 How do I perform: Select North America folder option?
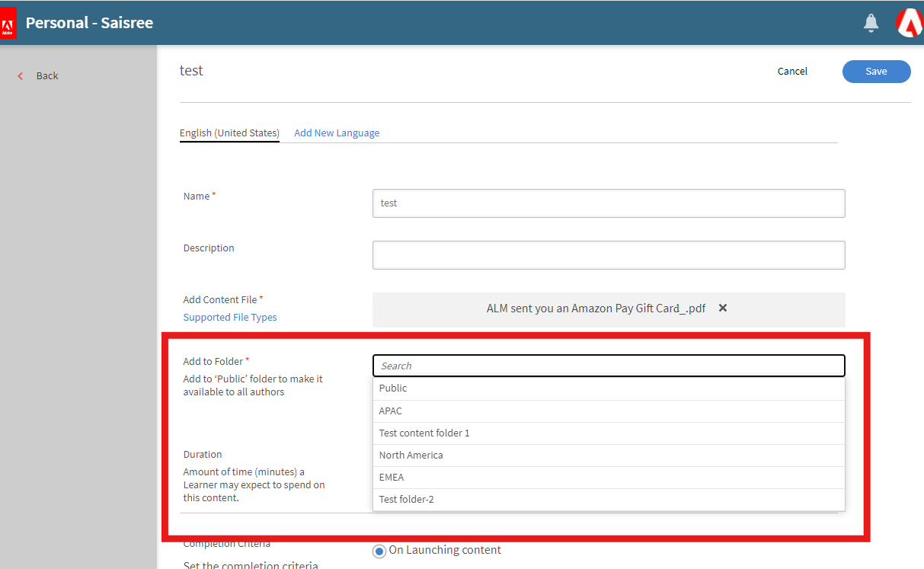[411, 456]
